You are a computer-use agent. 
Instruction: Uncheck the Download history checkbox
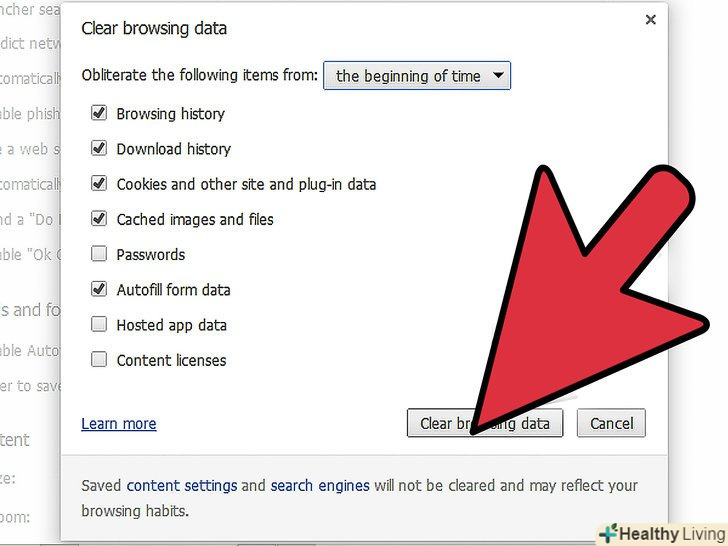[99, 149]
